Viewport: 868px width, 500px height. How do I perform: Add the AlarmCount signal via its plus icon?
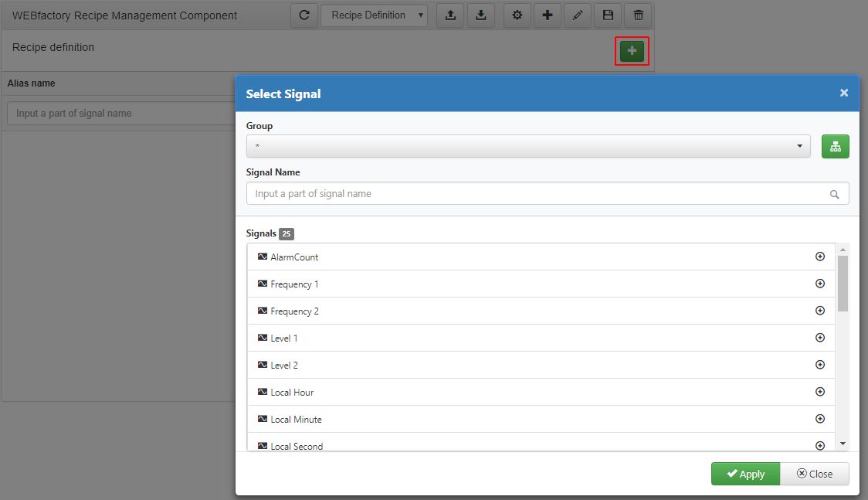pos(820,257)
